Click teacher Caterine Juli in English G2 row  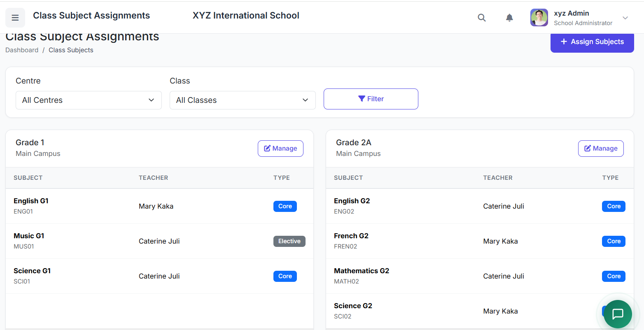pos(504,206)
